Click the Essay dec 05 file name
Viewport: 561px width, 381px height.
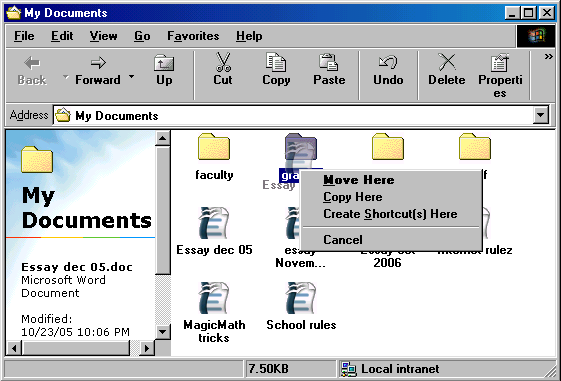(214, 250)
